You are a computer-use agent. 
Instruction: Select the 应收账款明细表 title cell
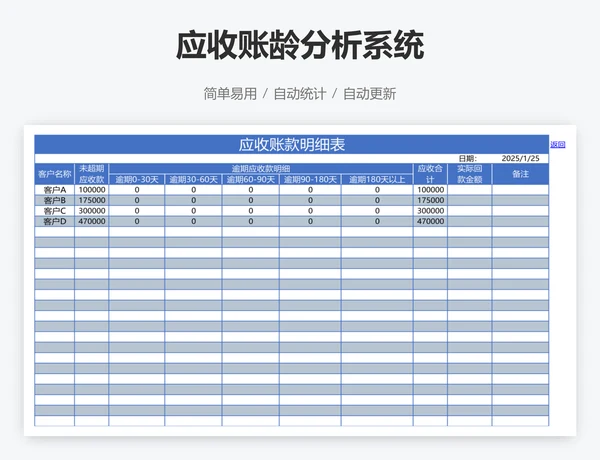tap(292, 144)
